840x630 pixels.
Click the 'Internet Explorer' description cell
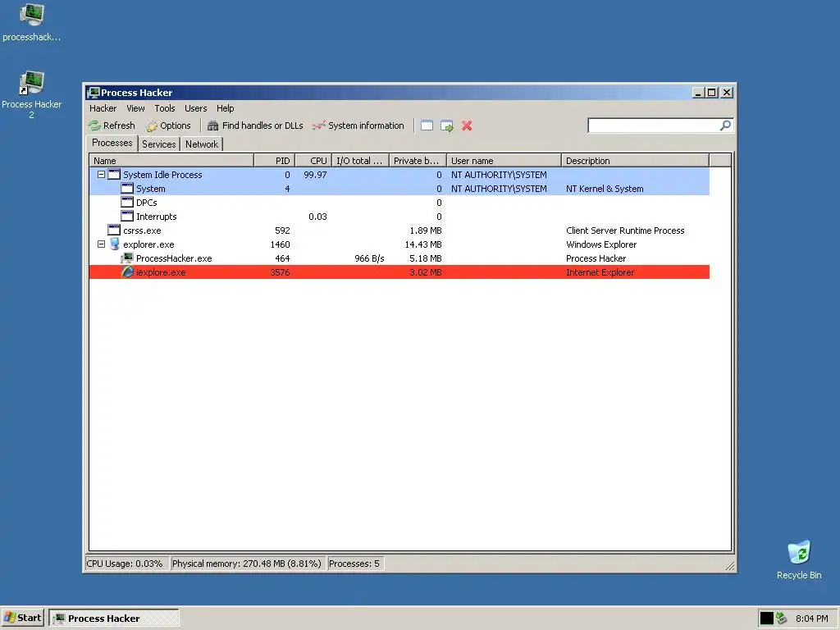click(x=600, y=272)
